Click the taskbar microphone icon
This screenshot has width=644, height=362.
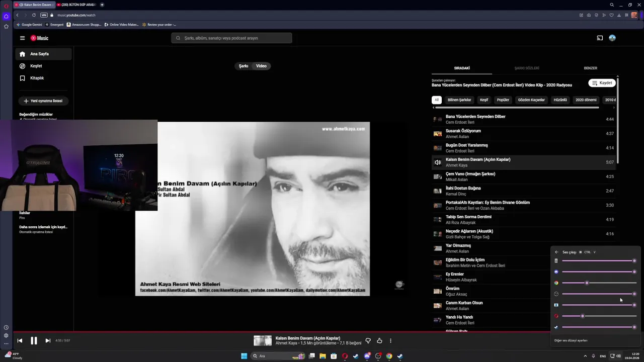(x=593, y=356)
